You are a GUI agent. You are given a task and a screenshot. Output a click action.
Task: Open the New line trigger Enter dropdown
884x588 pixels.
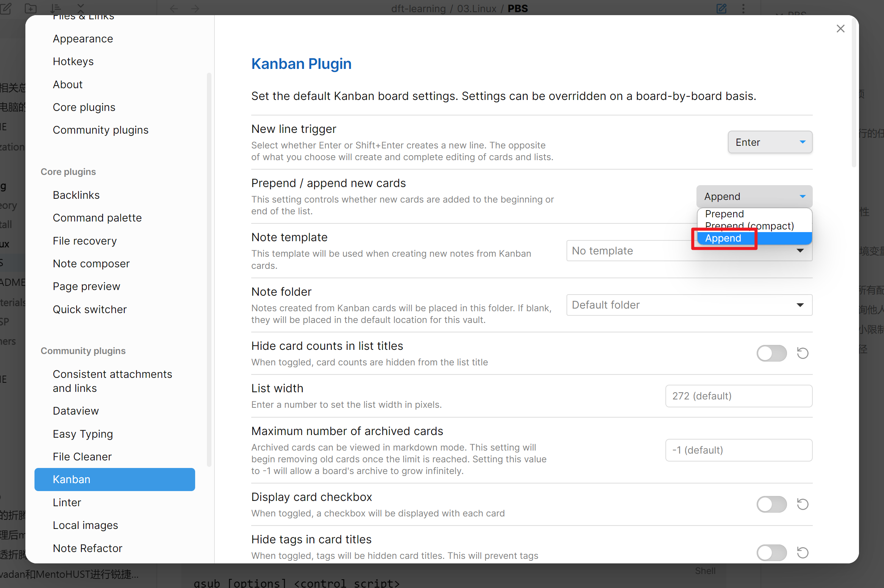[770, 142]
